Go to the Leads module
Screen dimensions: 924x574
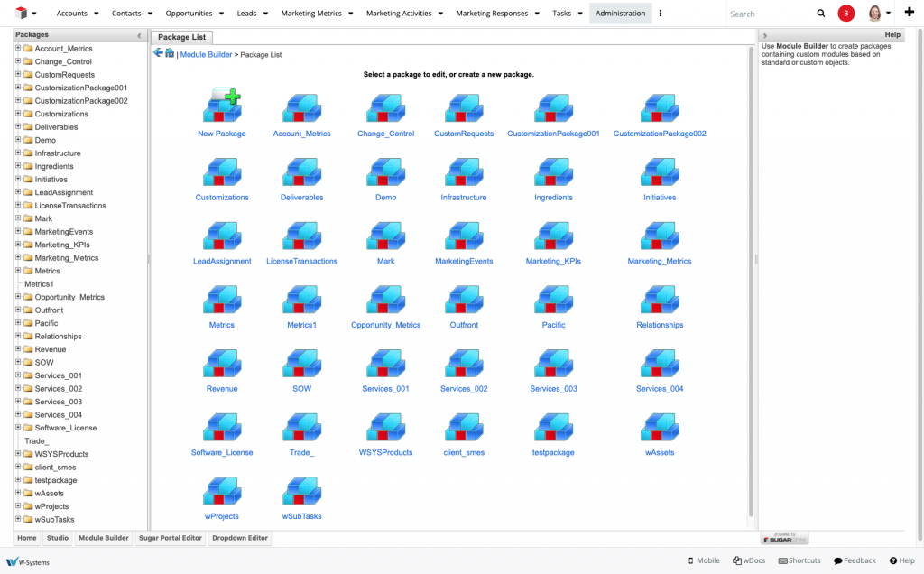click(246, 13)
